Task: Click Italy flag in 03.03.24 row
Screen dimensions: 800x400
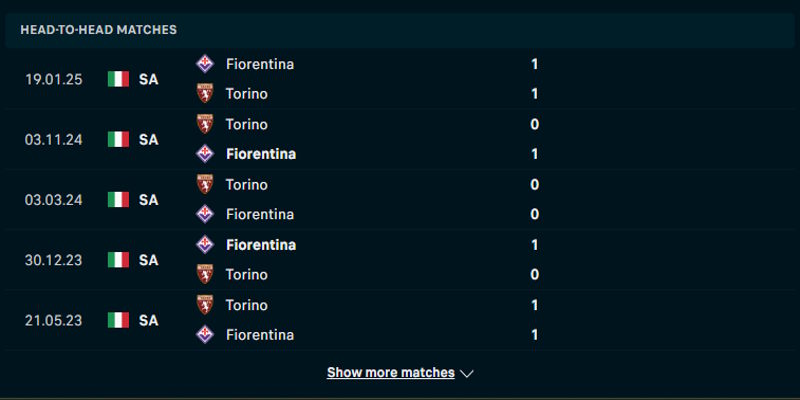Action: coord(119,199)
